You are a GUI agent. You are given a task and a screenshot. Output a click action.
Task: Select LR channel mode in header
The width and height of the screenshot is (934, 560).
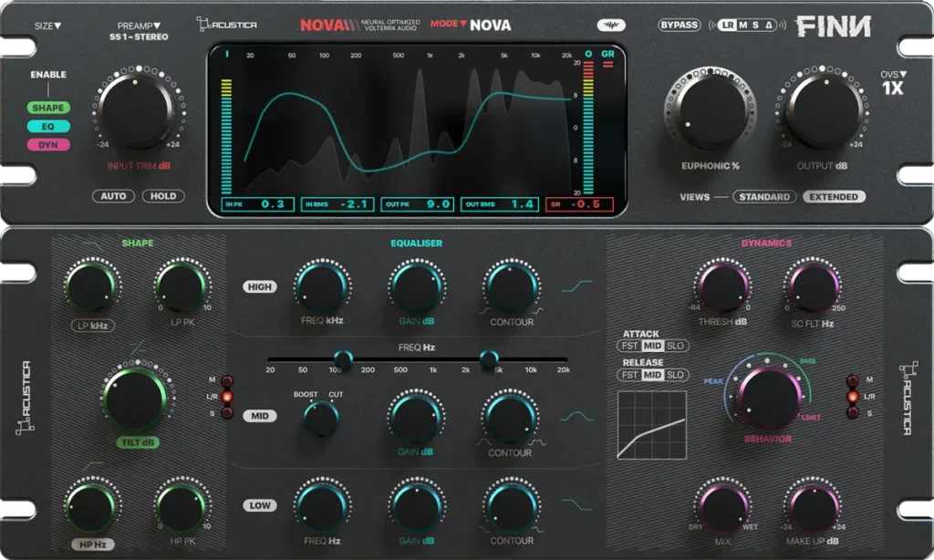(727, 25)
